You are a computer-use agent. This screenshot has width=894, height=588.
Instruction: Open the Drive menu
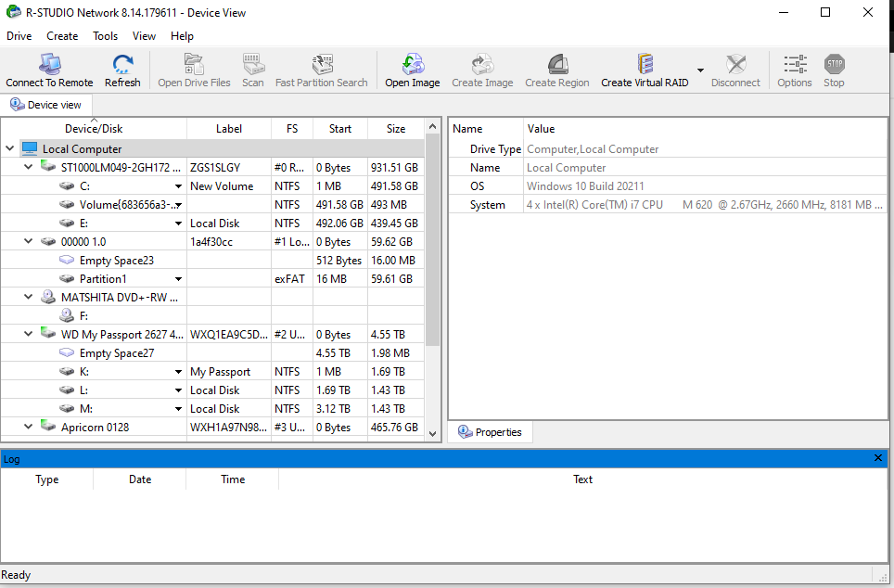19,36
